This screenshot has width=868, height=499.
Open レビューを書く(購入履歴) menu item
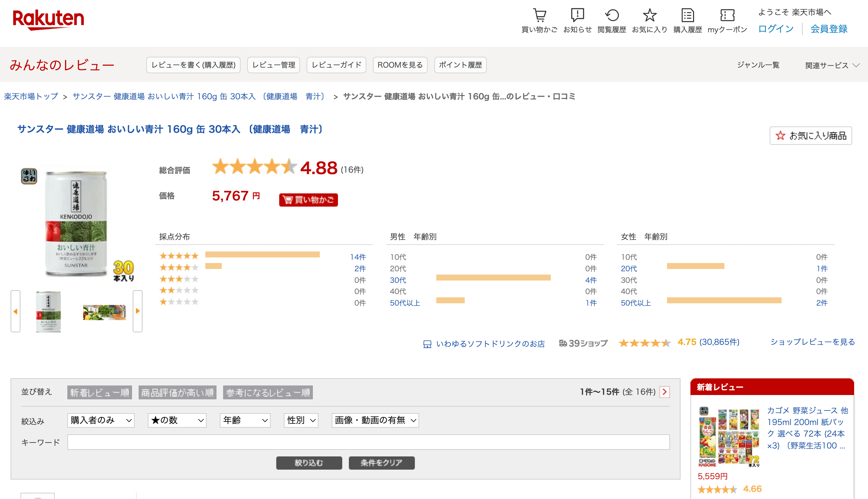(193, 65)
